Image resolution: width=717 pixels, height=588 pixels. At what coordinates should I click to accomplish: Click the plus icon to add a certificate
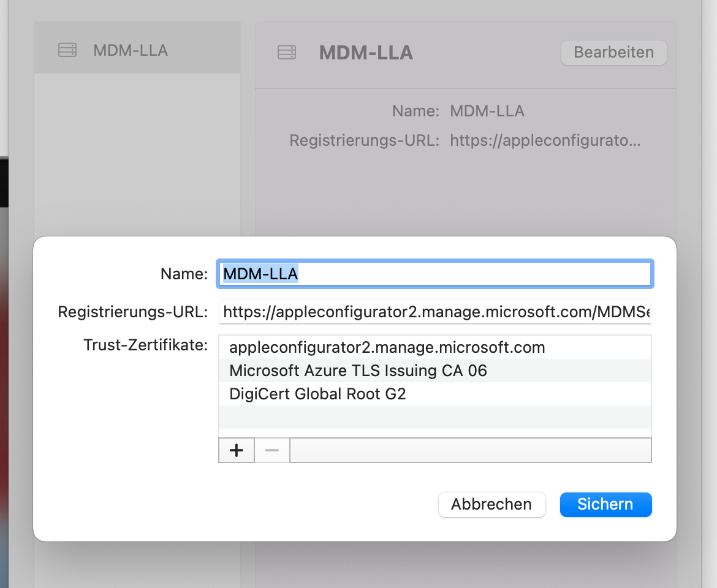(237, 450)
